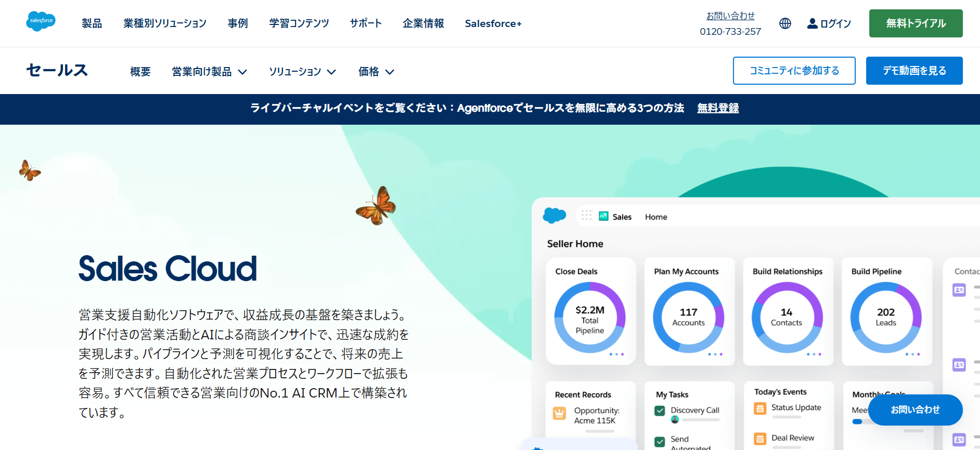
Task: Select the Home tab in dashboard
Action: 656,217
